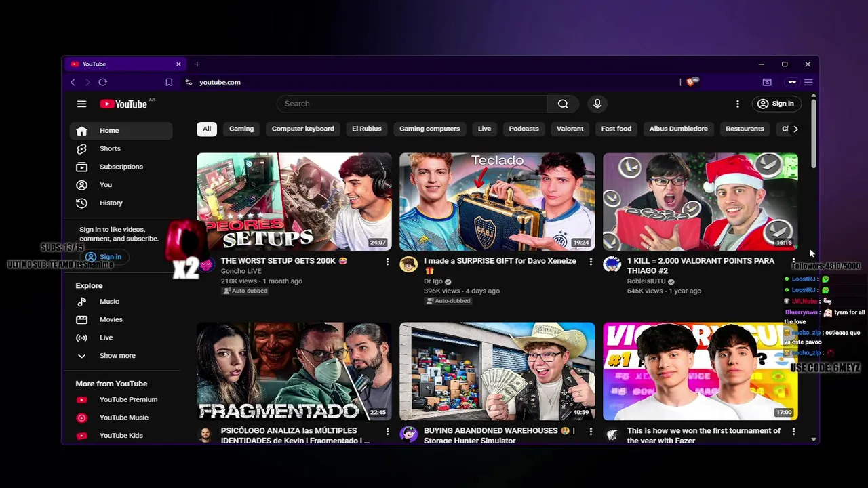Open the RobleisIUTU channel link

[646, 281]
